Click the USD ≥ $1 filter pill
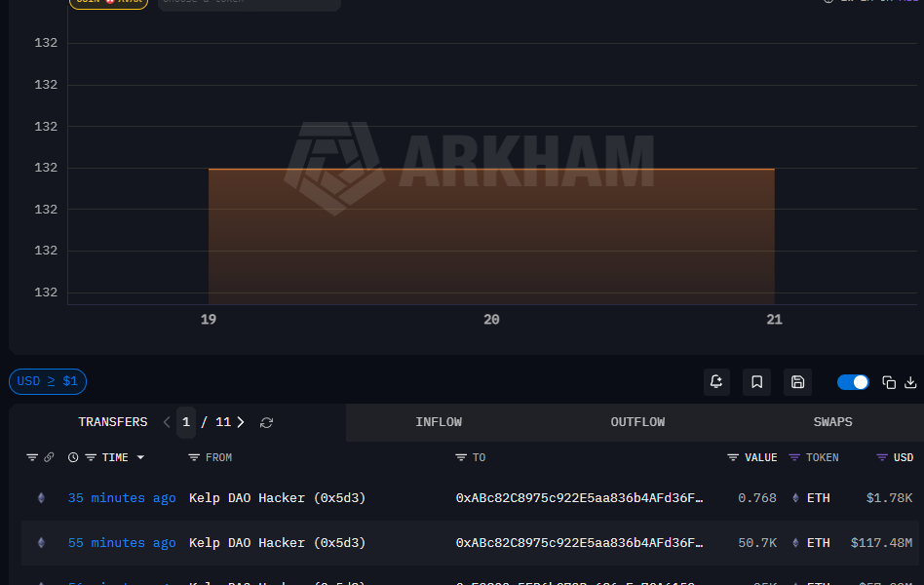924x585 pixels. 47,381
